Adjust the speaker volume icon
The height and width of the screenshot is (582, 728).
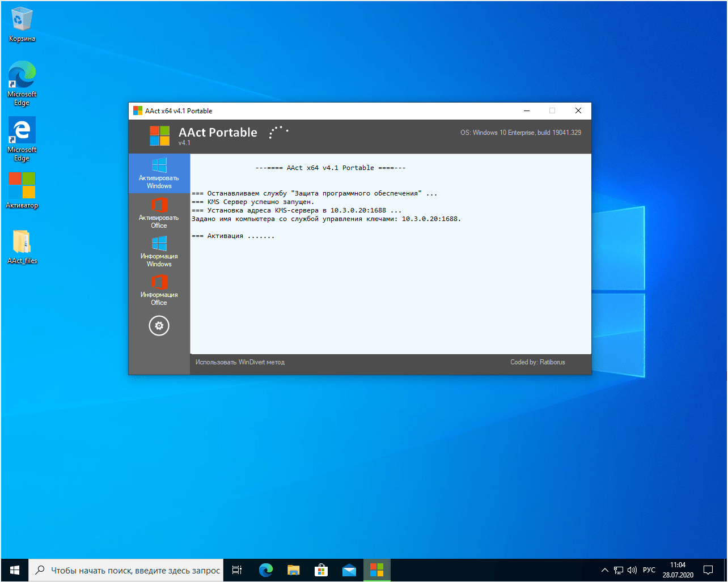(632, 570)
